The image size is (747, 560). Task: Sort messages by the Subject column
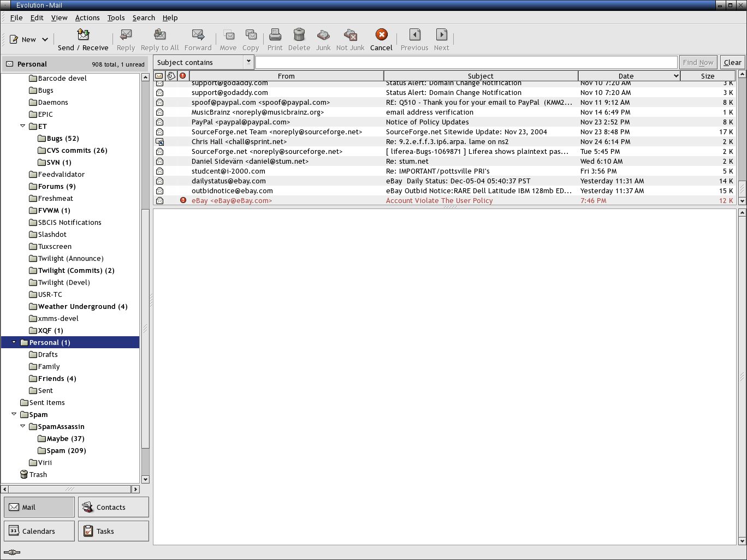tap(481, 76)
